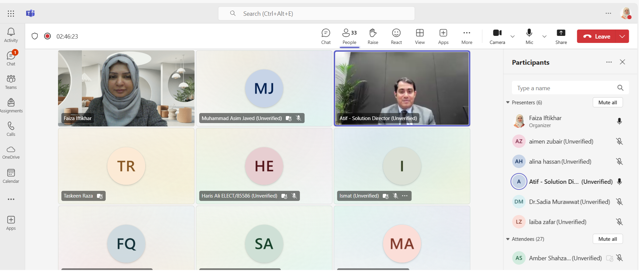Click the Type a name search field
Image resolution: width=644 pixels, height=271 pixels.
565,88
